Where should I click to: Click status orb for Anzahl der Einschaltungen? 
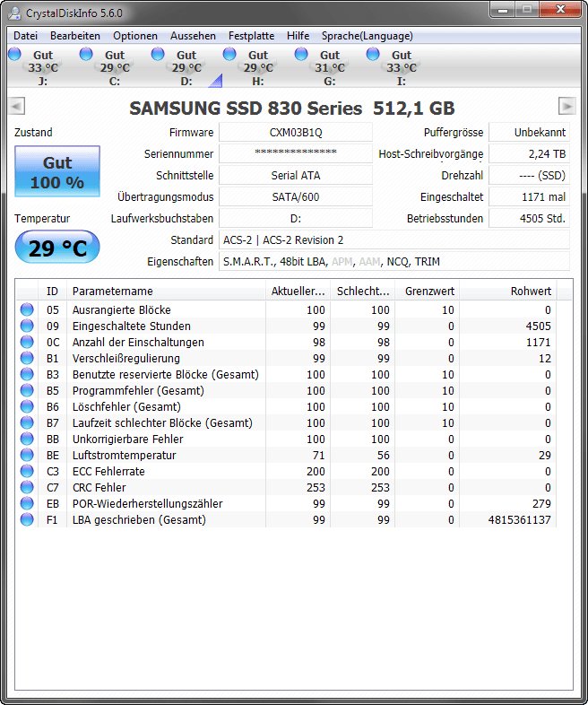(27, 342)
